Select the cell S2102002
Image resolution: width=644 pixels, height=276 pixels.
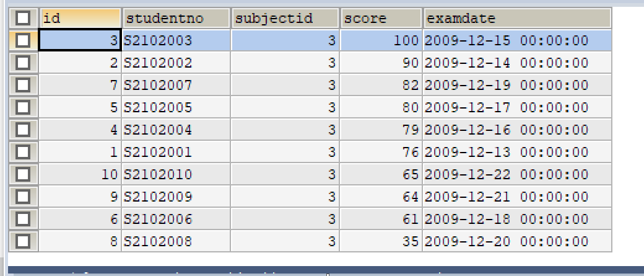pos(176,63)
